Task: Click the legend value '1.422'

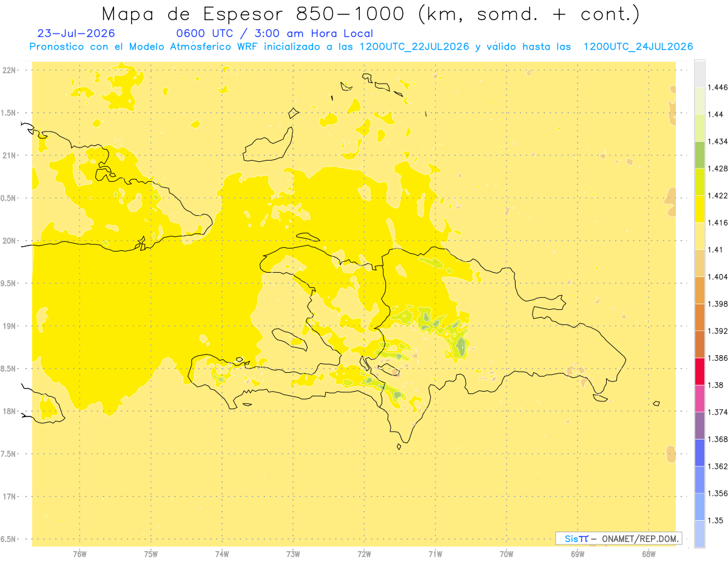Action: (x=718, y=195)
